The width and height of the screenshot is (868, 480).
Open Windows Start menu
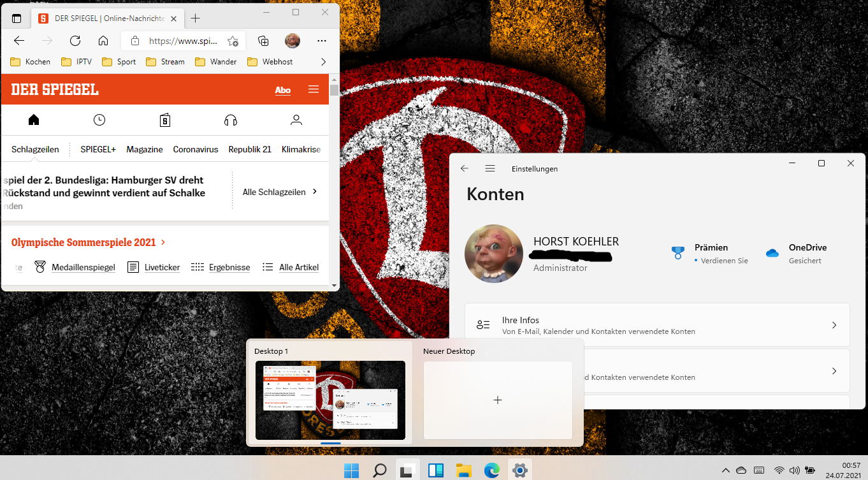coord(351,470)
